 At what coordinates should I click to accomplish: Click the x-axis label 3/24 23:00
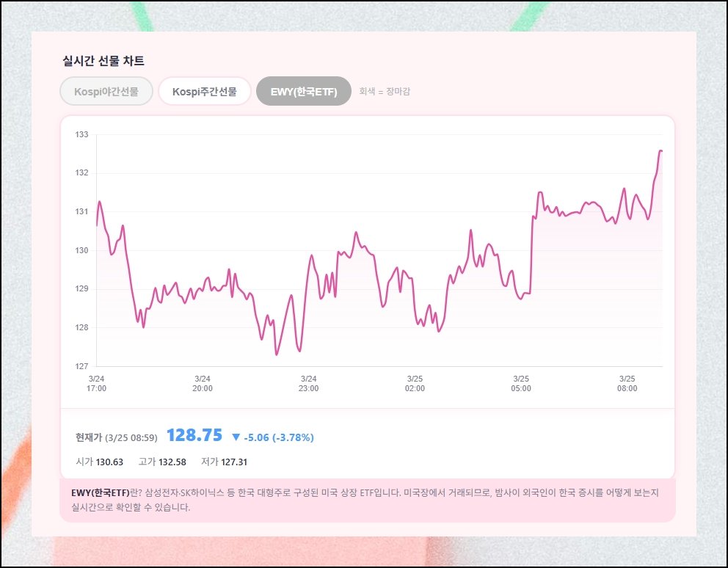click(x=309, y=384)
